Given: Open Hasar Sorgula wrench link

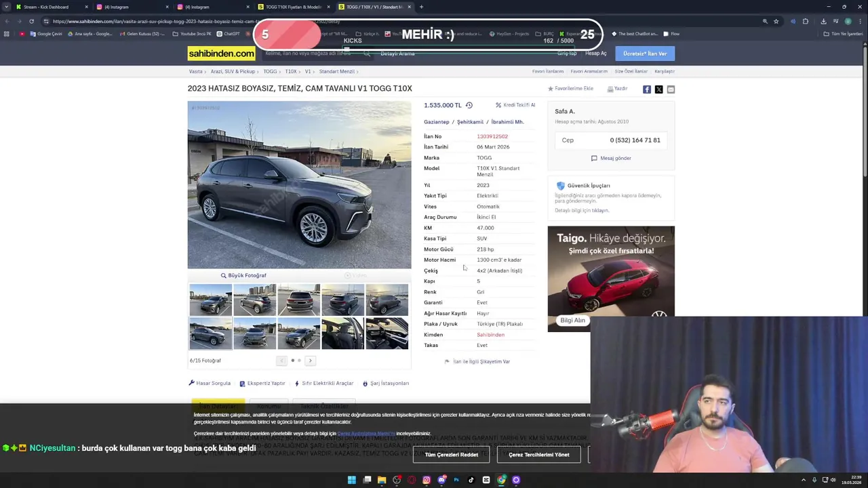Looking at the screenshot, I should tap(210, 384).
